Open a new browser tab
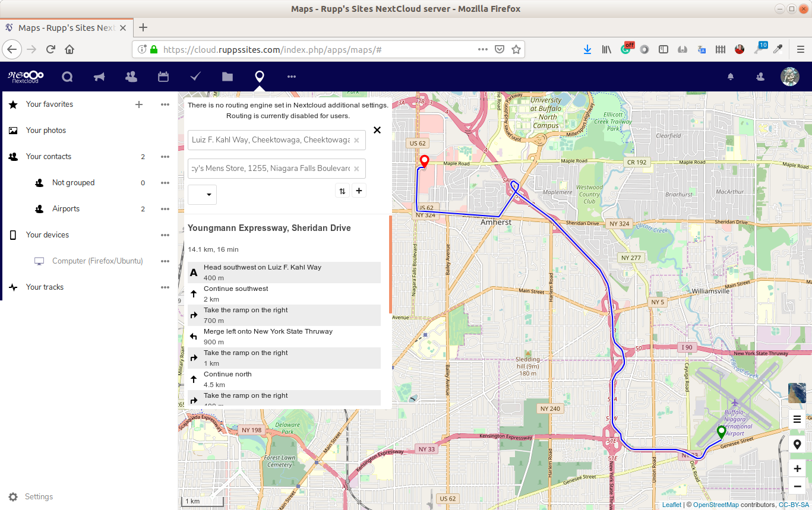812x510 pixels. 143,27
